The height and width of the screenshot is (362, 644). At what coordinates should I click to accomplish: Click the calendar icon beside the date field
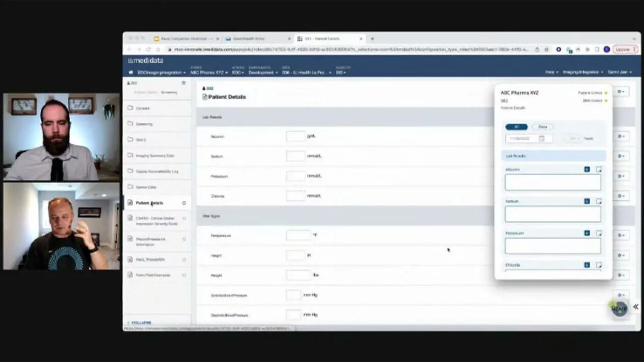tap(542, 139)
